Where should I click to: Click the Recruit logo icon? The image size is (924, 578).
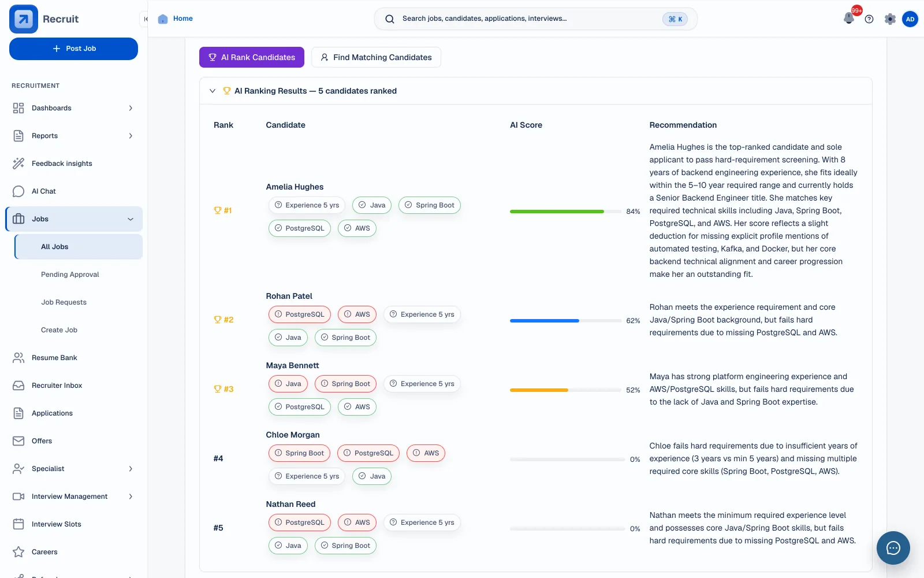pos(24,19)
